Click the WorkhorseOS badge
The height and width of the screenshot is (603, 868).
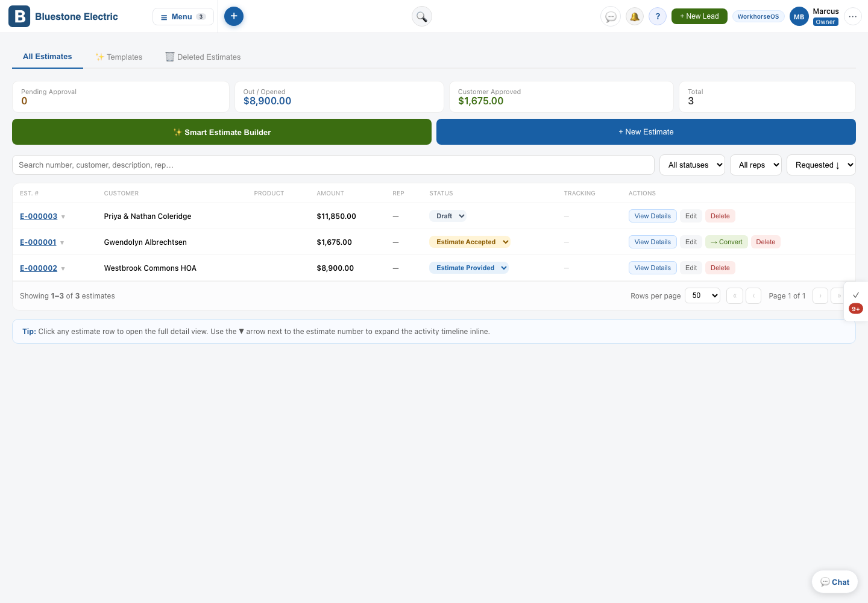[758, 16]
